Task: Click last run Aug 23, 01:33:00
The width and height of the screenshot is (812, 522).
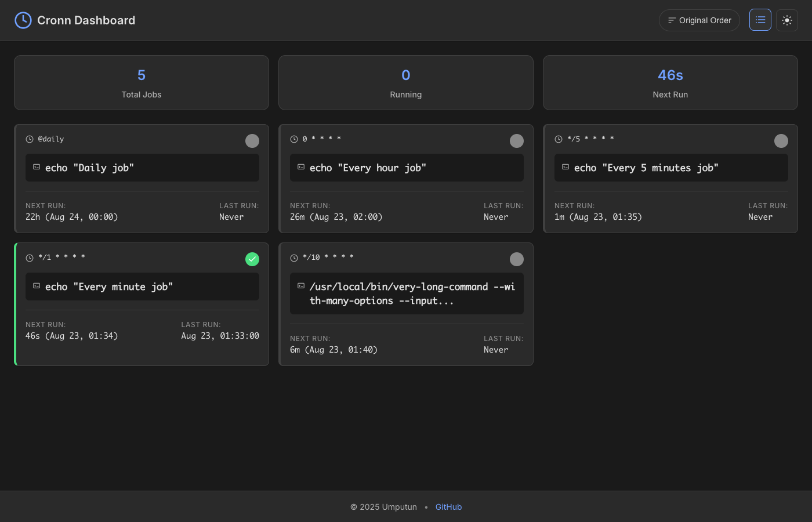Action: (220, 336)
